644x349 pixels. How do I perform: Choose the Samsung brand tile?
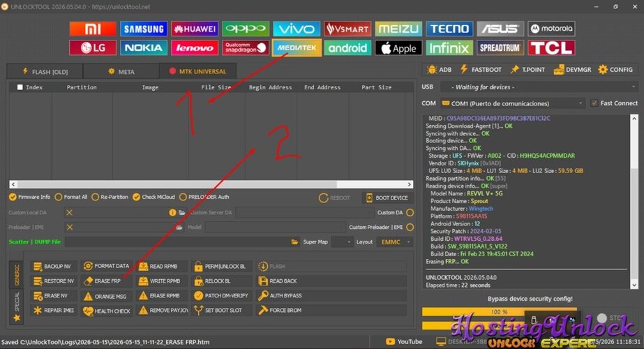click(x=144, y=29)
